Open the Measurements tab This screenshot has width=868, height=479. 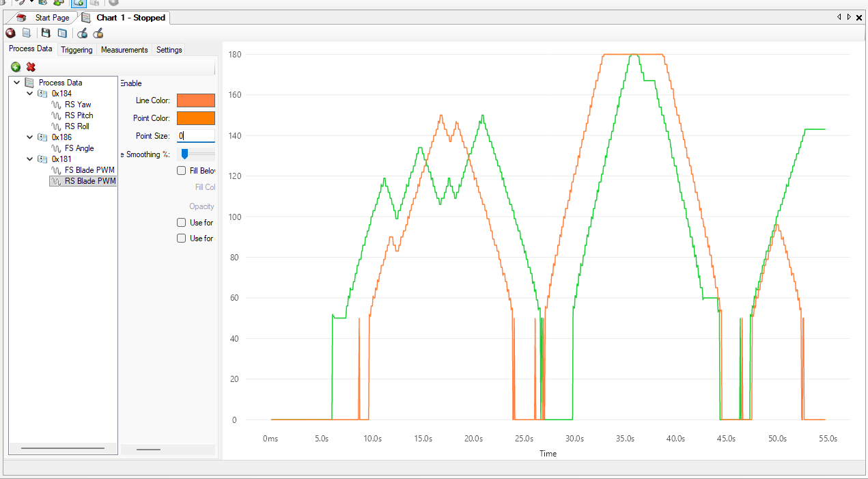pos(124,50)
